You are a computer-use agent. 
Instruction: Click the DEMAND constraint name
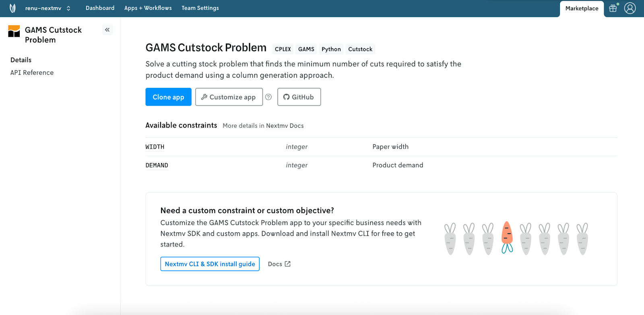(157, 166)
